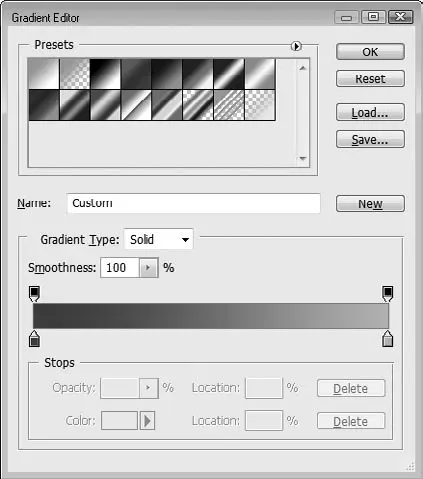Select the left opacity stop above gradient bar
Viewport: 423px width, 479px height.
[34, 293]
